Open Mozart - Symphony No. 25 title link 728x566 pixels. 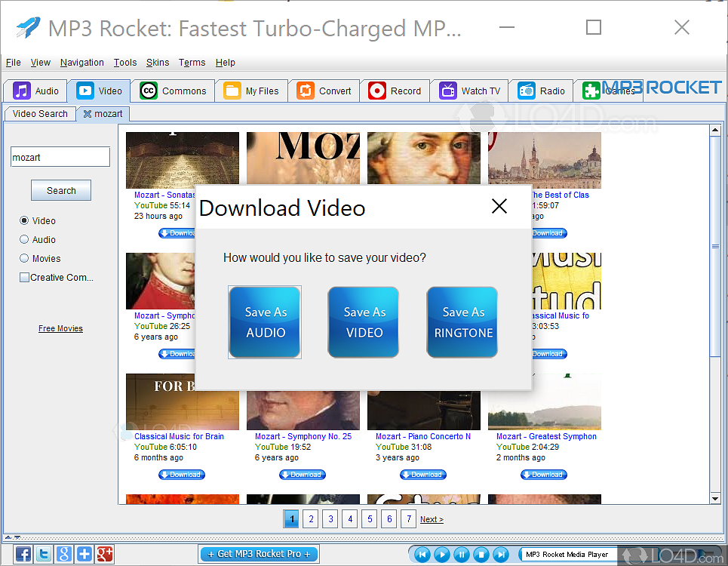pyautogui.click(x=303, y=436)
